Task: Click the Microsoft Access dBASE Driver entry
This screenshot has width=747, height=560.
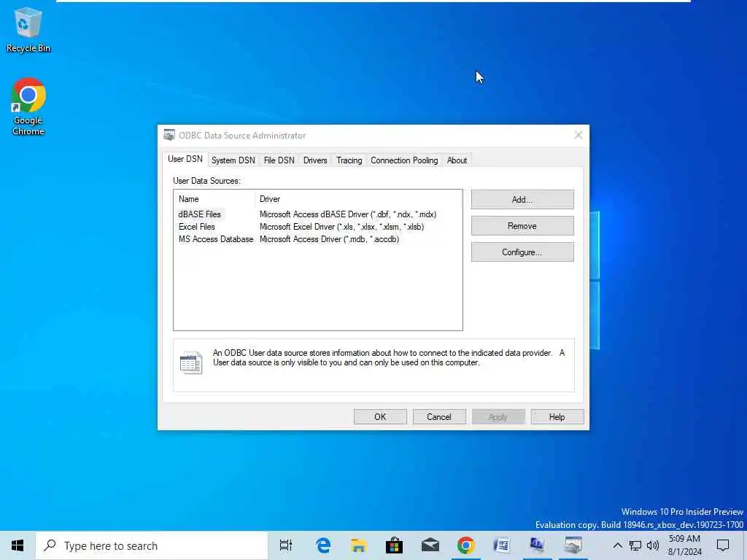Action: (x=348, y=214)
